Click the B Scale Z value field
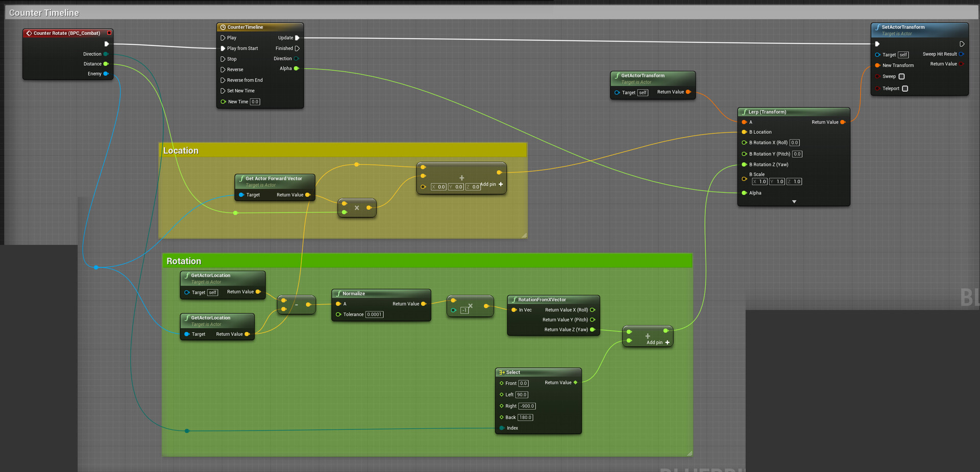Viewport: 980px width, 472px height. [794, 182]
